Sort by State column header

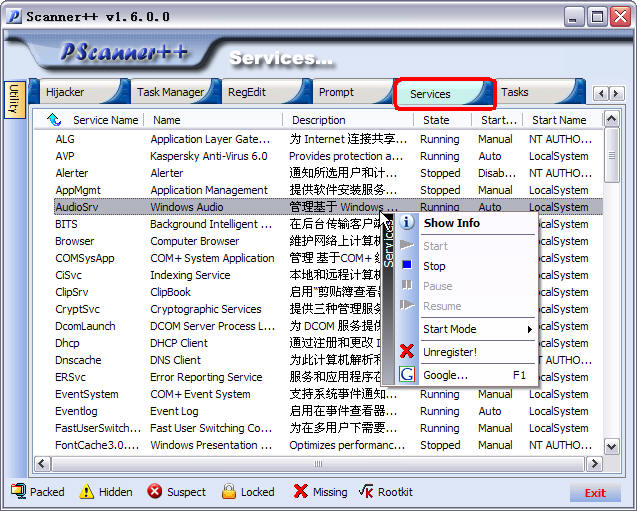442,120
